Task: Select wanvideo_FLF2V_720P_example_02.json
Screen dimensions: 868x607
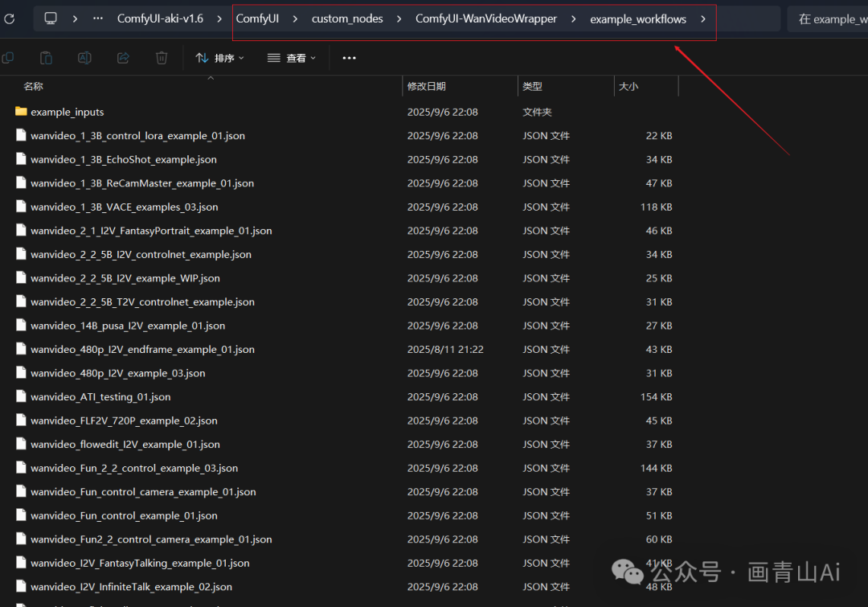Action: [x=124, y=421]
